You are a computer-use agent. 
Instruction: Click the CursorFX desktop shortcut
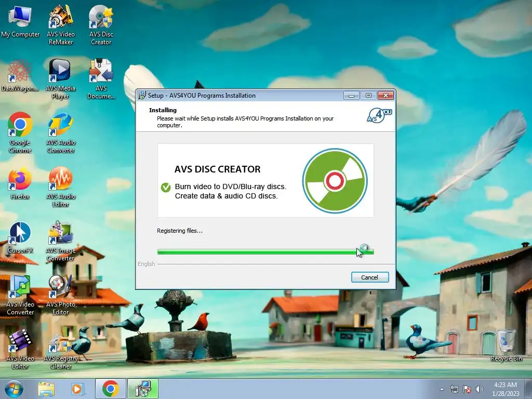click(20, 237)
